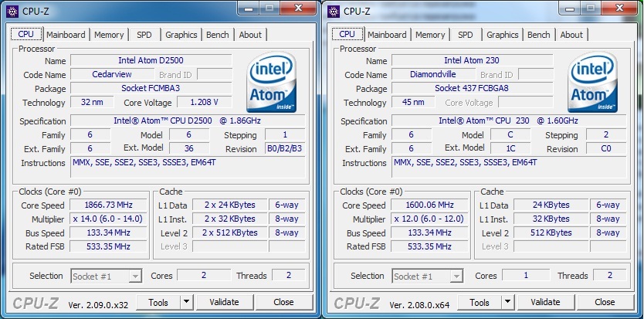This screenshot has height=319, width=644.
Task: Click Close button in Ver. 2.09.0.x32 window
Action: pyautogui.click(x=283, y=302)
